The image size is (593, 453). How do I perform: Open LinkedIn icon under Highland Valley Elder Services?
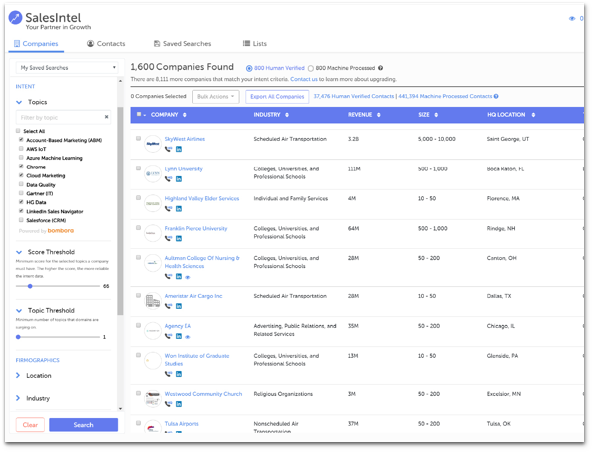[x=179, y=209]
